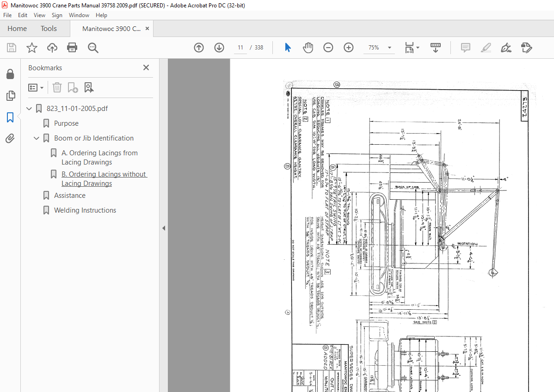
Task: Upload file to Document Cloud
Action: coord(52,48)
